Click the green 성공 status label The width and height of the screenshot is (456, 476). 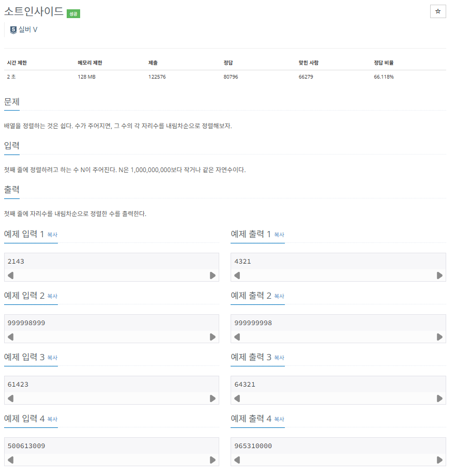(x=74, y=14)
